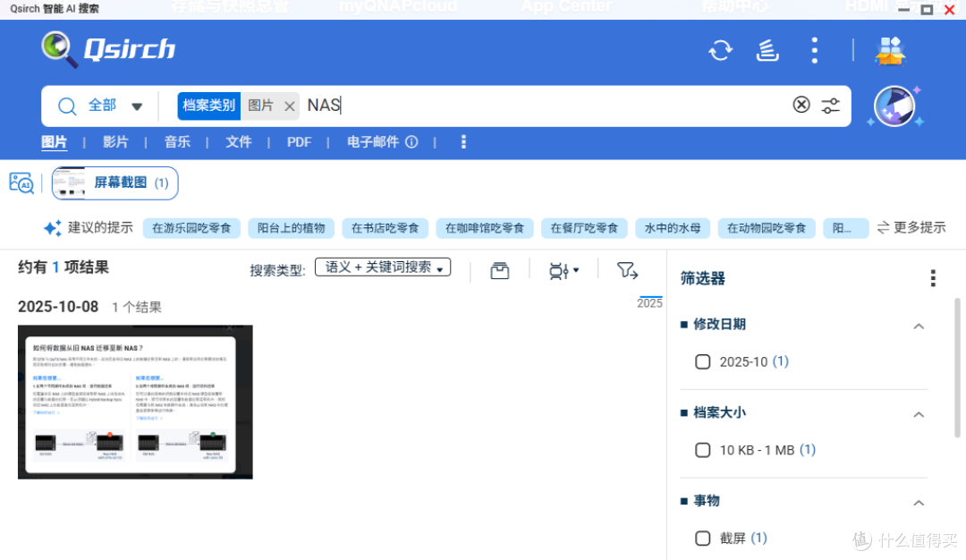Click the NAS search input field
Viewport: 966px width, 560px height.
[x=546, y=106]
